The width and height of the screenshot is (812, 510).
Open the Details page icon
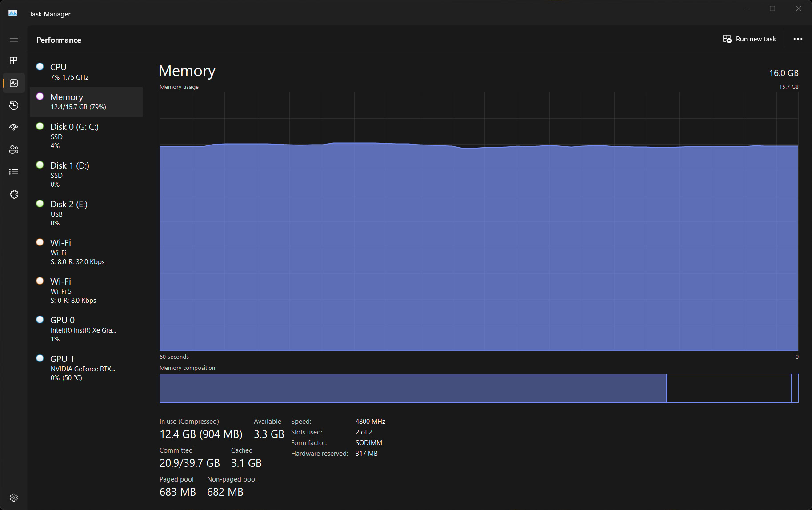coord(14,172)
